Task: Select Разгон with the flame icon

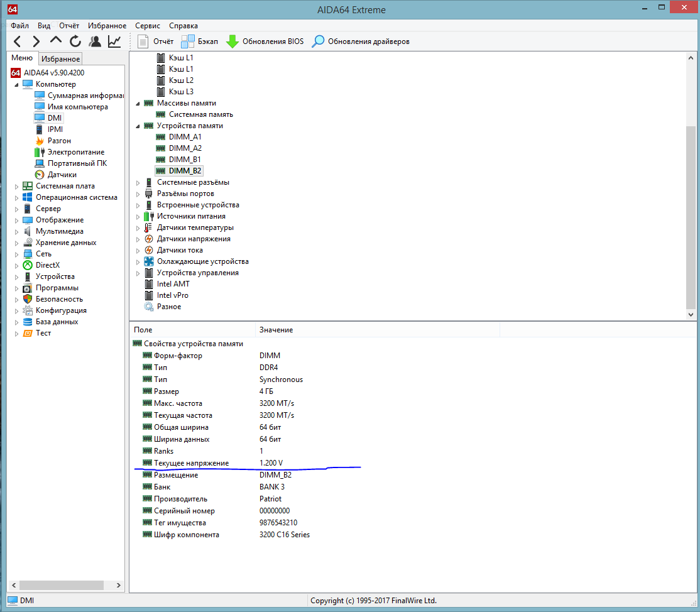Action: (53, 141)
